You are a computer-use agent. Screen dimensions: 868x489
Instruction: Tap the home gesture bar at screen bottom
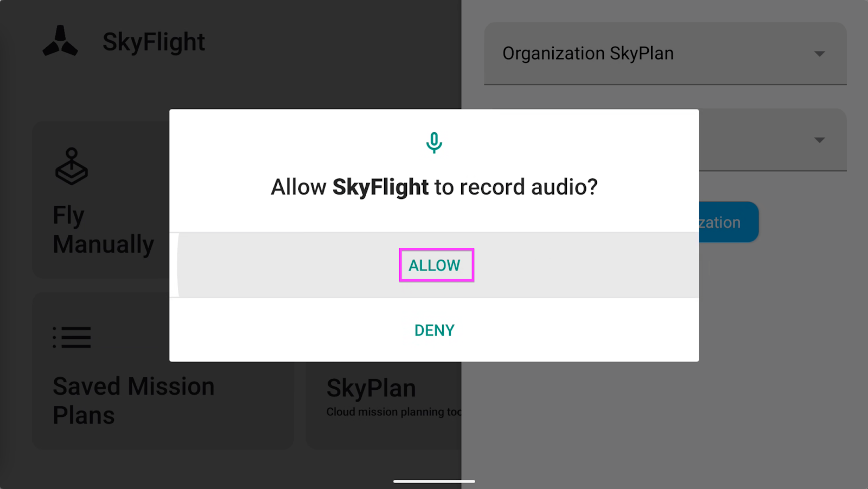(x=434, y=481)
